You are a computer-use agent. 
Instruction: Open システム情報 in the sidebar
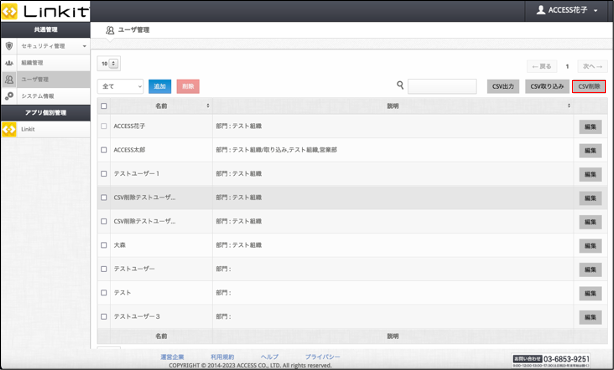(45, 96)
